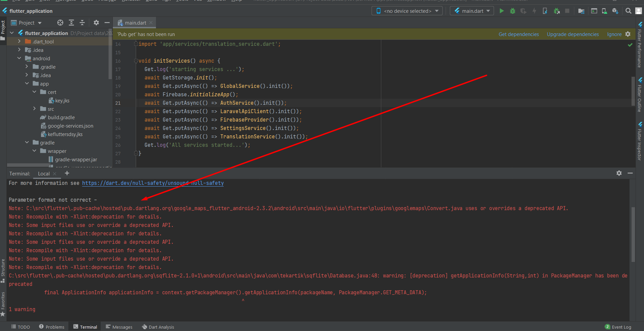Open the device selector dropdown
Image resolution: width=644 pixels, height=331 pixels.
coord(407,11)
